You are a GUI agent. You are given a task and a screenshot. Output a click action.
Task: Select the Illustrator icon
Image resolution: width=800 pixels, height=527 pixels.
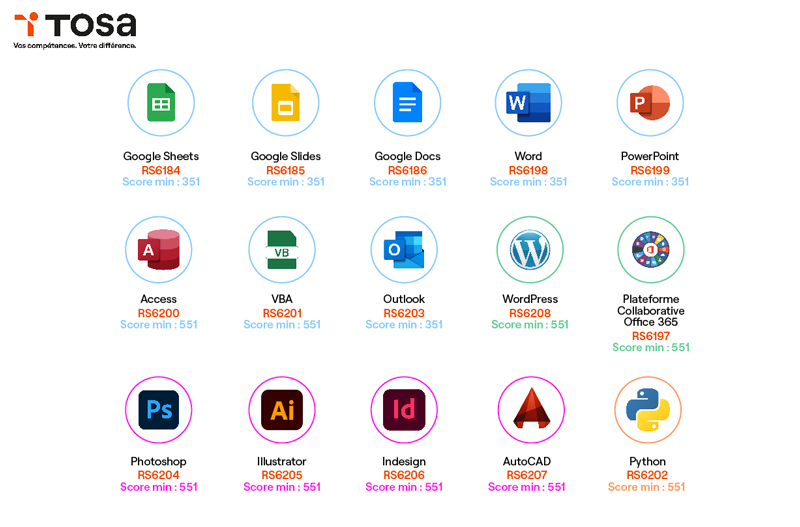click(x=282, y=410)
